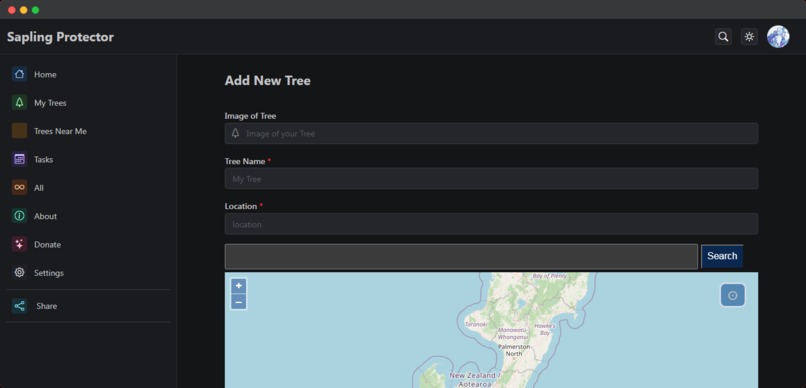Open Tasks menu label
The height and width of the screenshot is (388, 806).
(44, 159)
